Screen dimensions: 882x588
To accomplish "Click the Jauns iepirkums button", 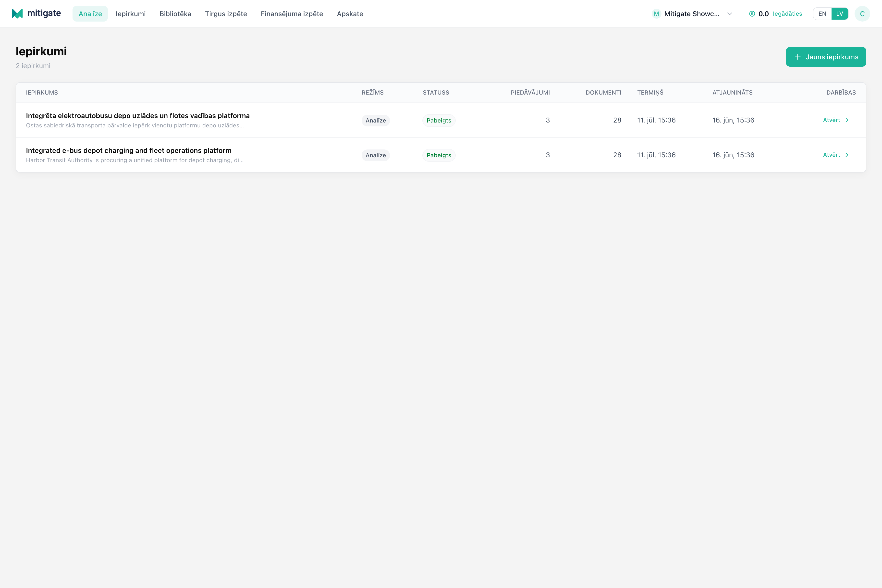I will 826,57.
